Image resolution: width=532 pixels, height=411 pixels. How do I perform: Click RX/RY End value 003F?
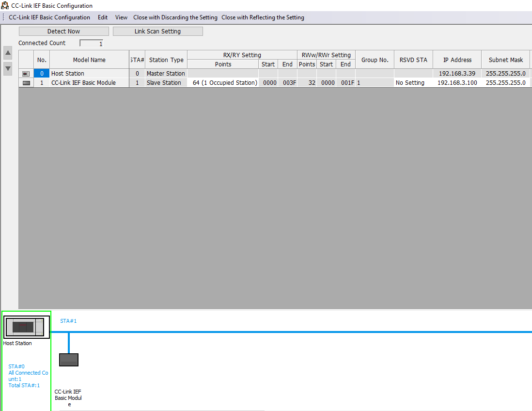[x=288, y=83]
